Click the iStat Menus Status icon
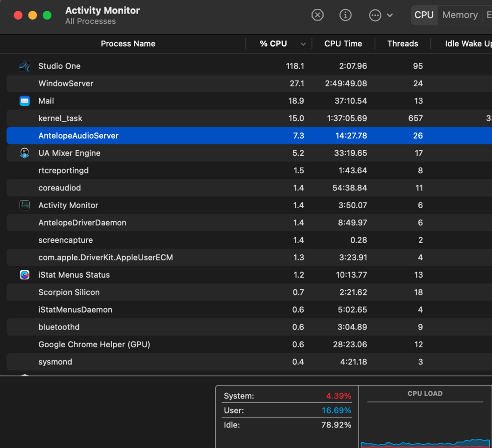 coord(24,275)
